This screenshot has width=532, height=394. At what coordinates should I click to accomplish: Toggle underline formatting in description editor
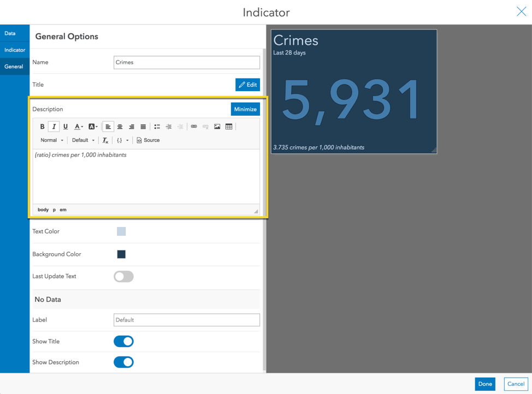click(x=66, y=127)
